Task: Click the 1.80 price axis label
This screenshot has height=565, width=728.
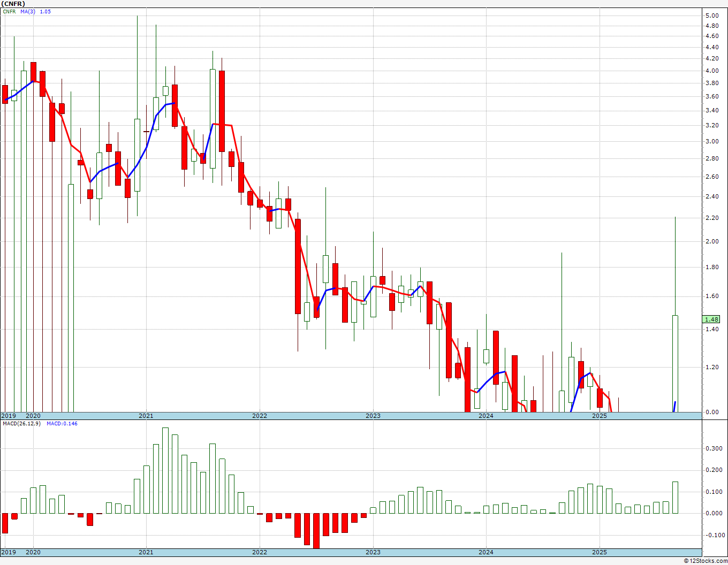Action: point(711,267)
